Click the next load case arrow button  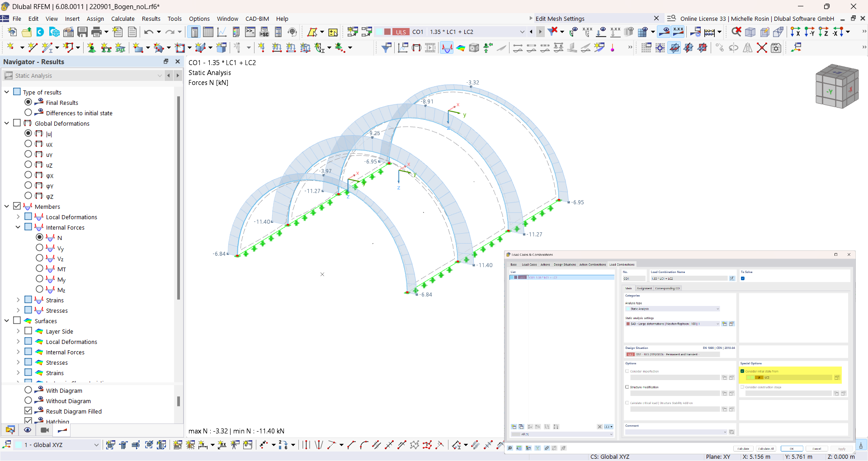coord(540,32)
